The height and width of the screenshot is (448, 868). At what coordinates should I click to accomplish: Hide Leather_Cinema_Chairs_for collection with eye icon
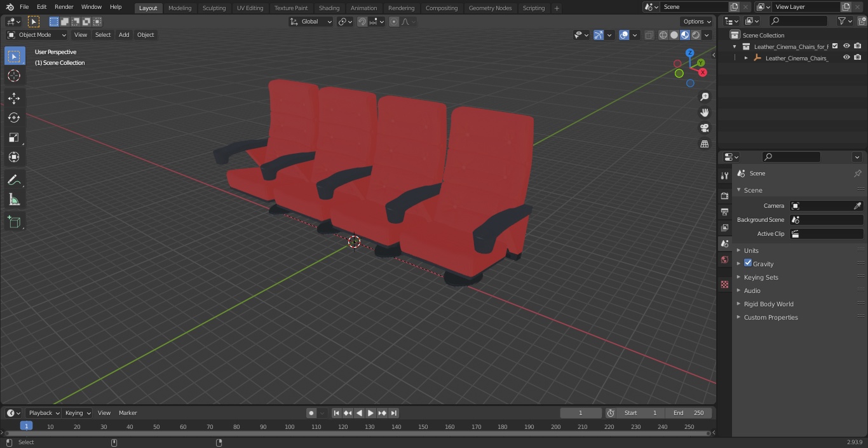click(846, 46)
